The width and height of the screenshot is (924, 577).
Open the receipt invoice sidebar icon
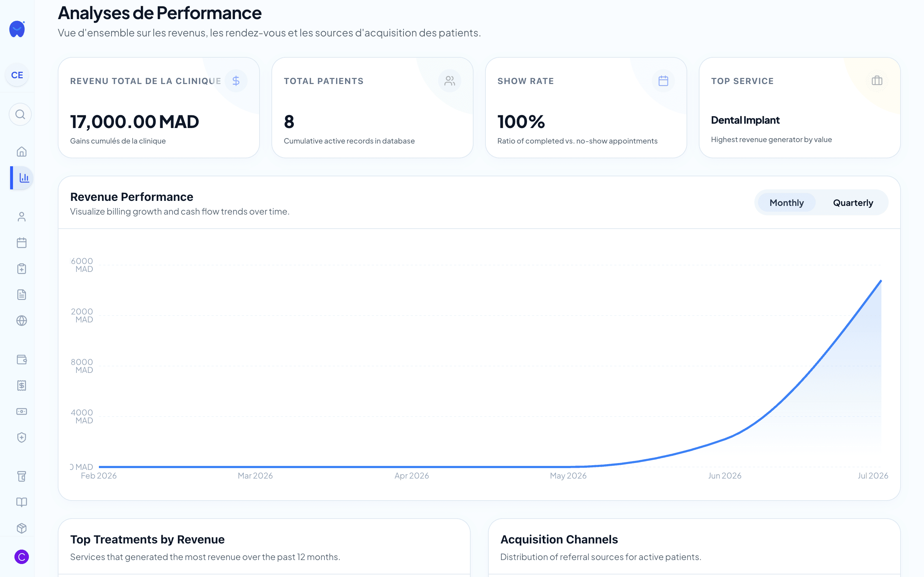point(22,386)
